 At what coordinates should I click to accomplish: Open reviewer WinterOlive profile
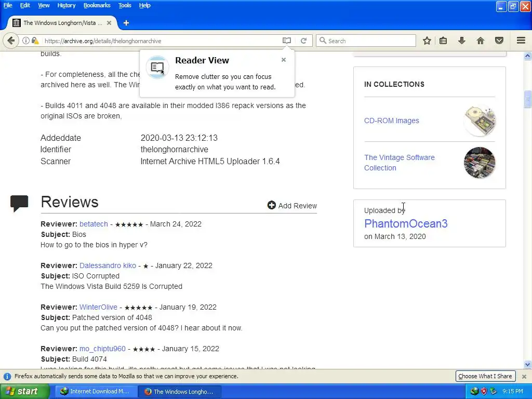(x=98, y=307)
